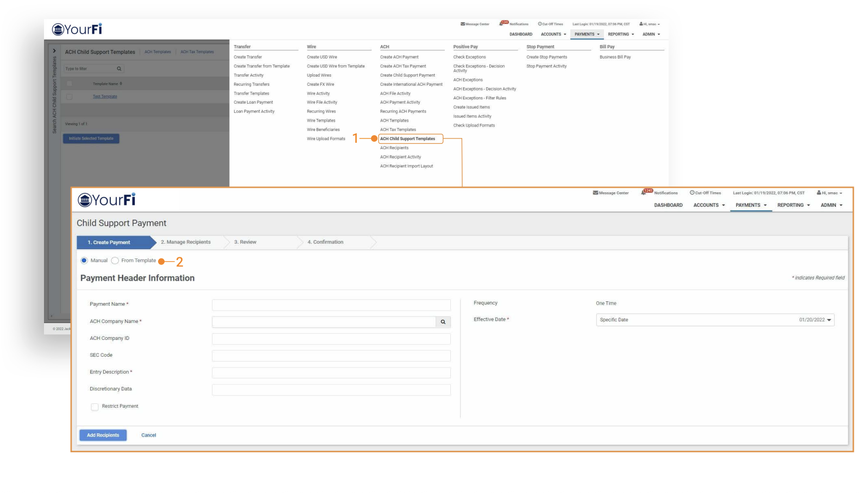
Task: Open Cut-Off Times clock icon in front window
Action: [x=692, y=193]
